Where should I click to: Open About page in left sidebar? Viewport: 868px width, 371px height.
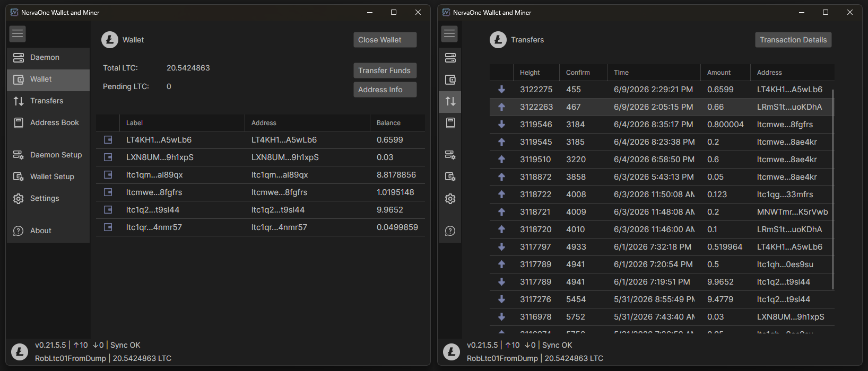(x=48, y=231)
